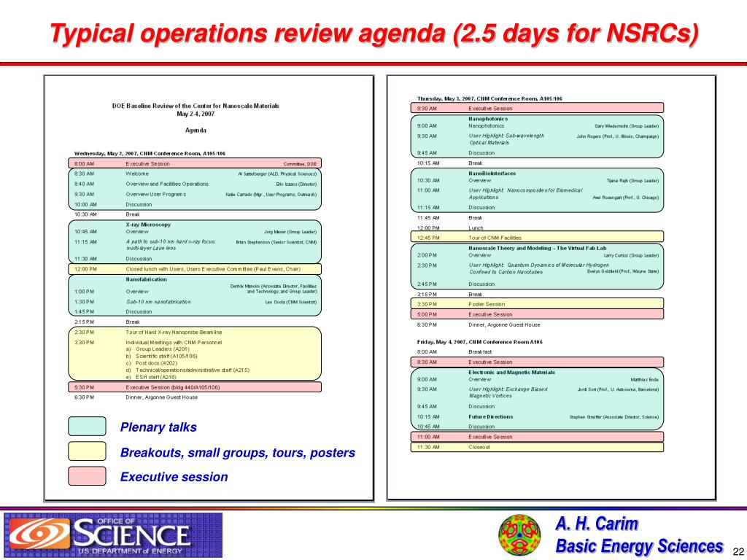Click 'Nanoscale Theory and Modeling' section heading
747x560 pixels.
coord(538,248)
